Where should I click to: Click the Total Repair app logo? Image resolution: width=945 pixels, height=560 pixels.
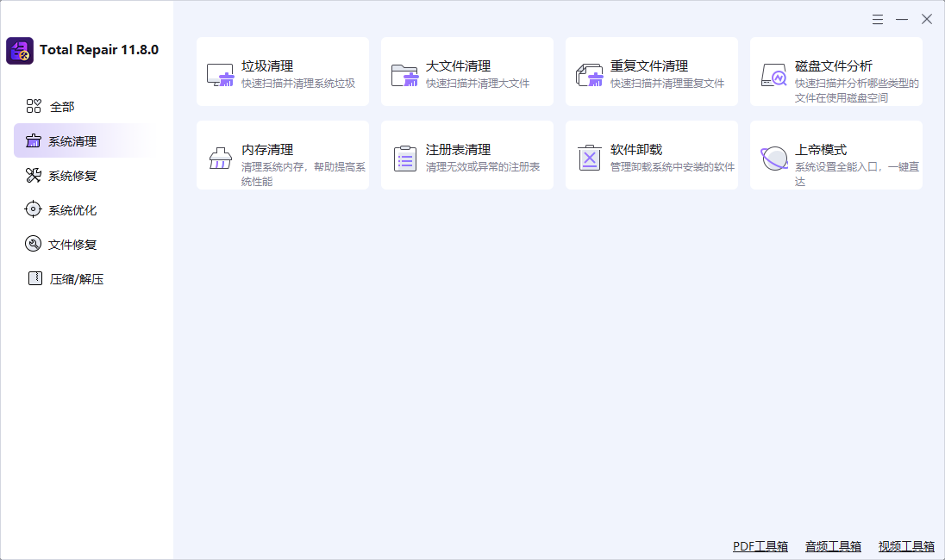pos(20,50)
